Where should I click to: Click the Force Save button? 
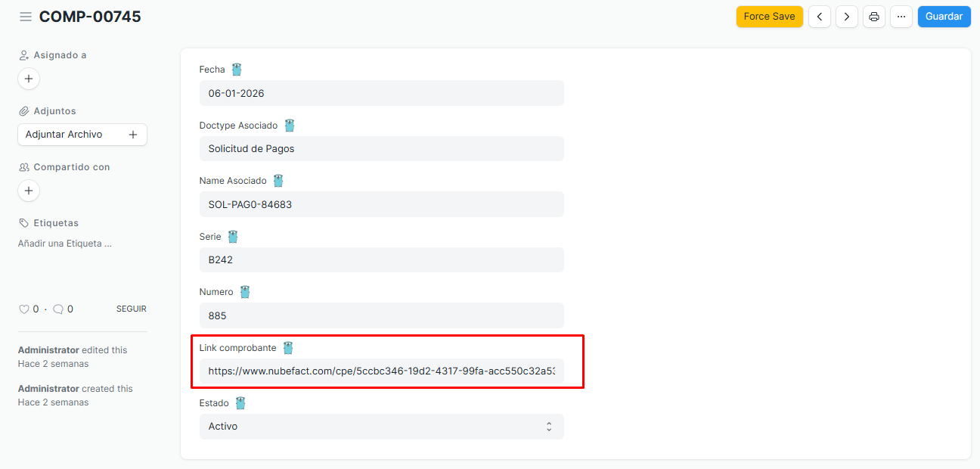click(x=769, y=17)
